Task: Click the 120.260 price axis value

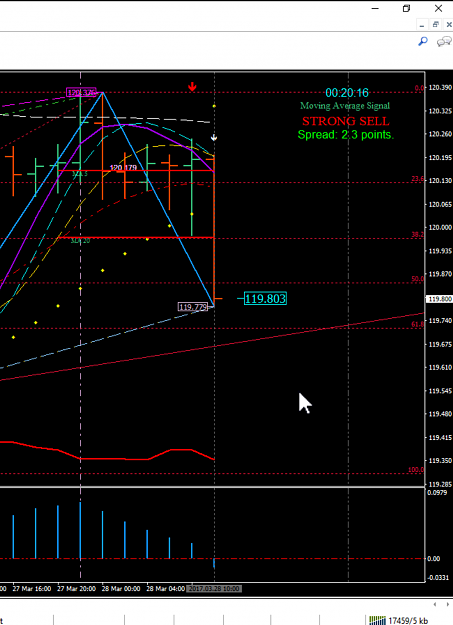Action: tap(440, 134)
